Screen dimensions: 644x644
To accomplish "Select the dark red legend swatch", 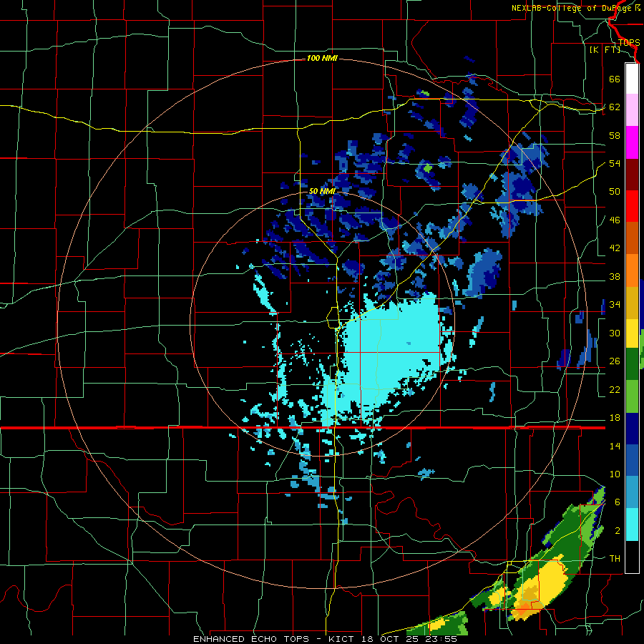I will (x=632, y=175).
